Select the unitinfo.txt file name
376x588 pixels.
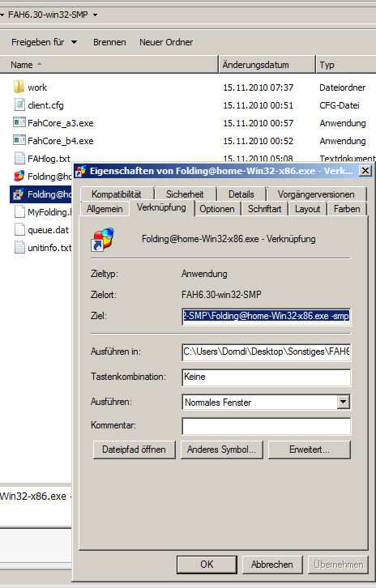tap(49, 248)
